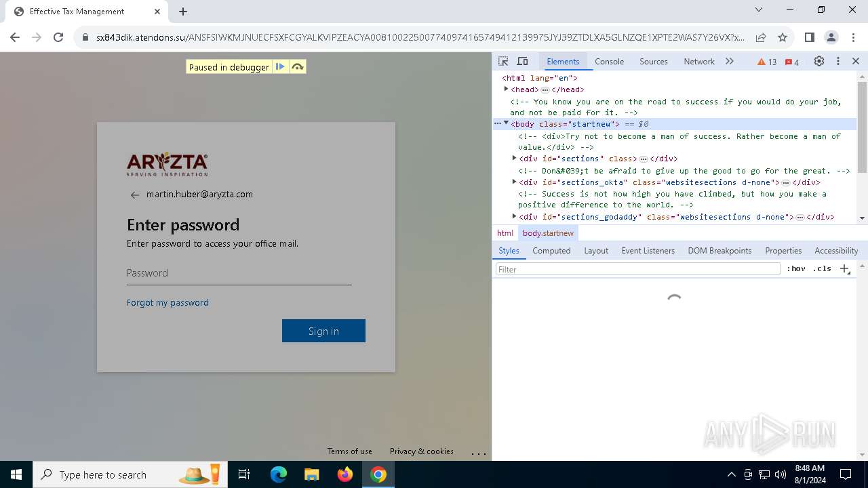Resume script execution in debugger overlay
This screenshot has height=488, width=868.
[280, 66]
